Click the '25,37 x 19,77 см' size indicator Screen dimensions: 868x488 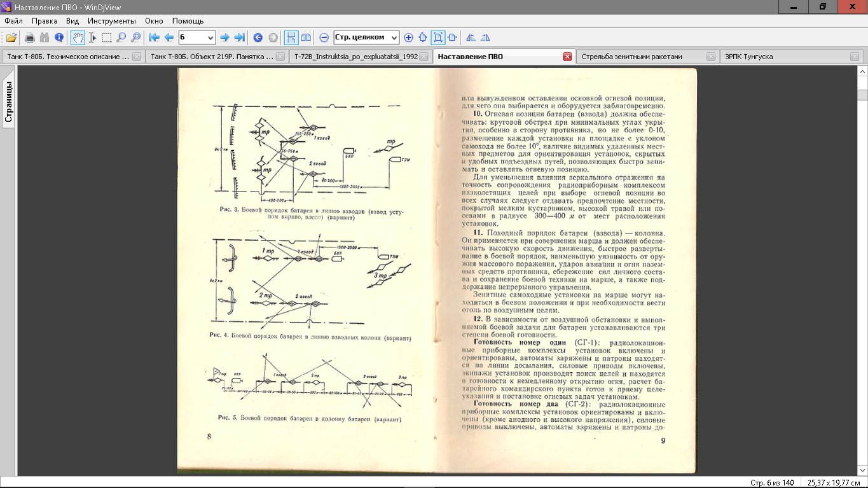834,483
